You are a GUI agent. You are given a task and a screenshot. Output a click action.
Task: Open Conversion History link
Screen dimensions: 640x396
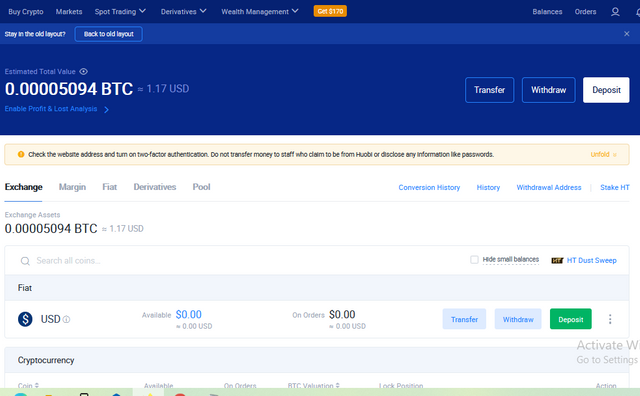click(x=429, y=187)
